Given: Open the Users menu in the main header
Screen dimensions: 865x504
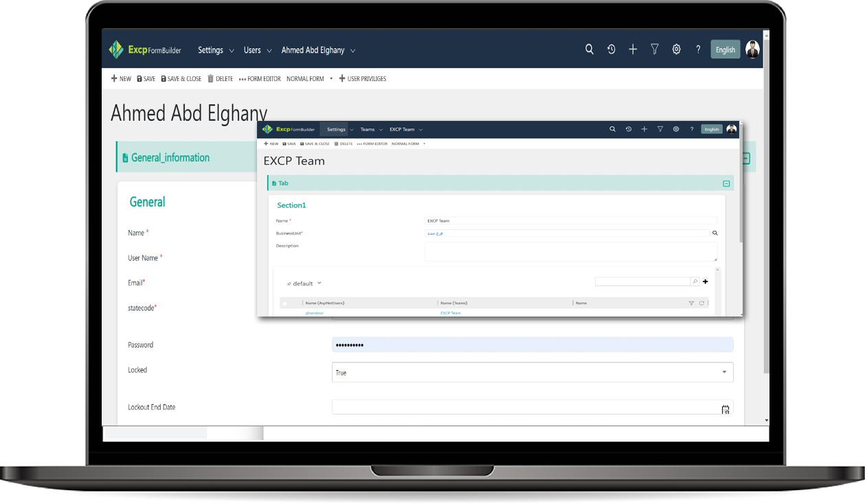Looking at the screenshot, I should [x=257, y=50].
